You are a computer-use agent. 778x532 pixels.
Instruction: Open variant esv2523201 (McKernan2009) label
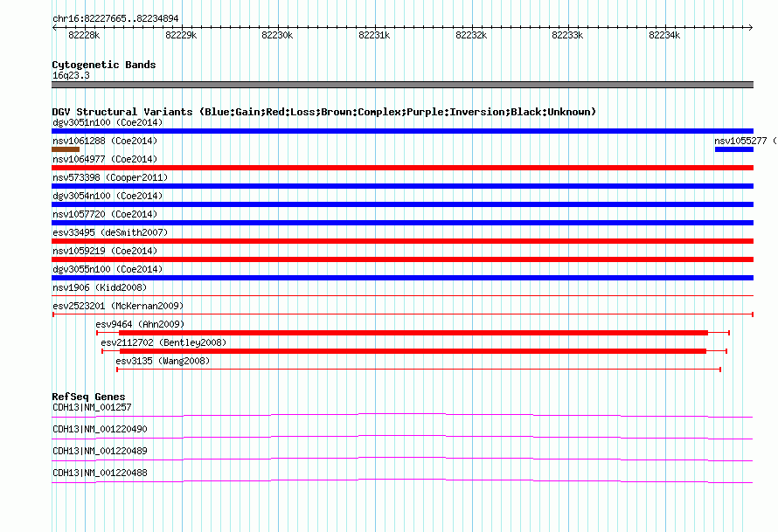click(118, 306)
